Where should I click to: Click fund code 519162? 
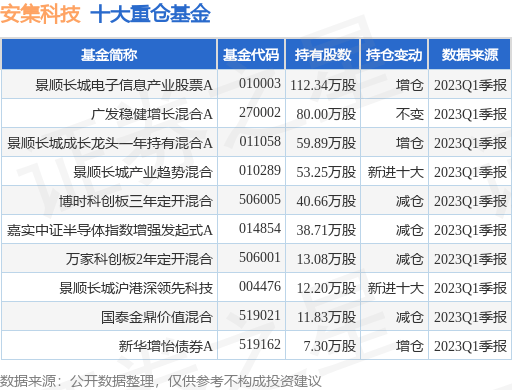(260, 345)
